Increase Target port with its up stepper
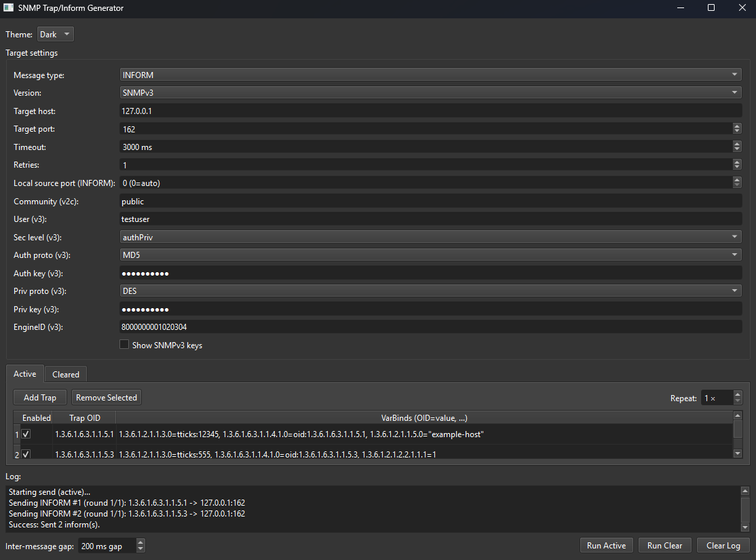This screenshot has height=560, width=756. 737,125
